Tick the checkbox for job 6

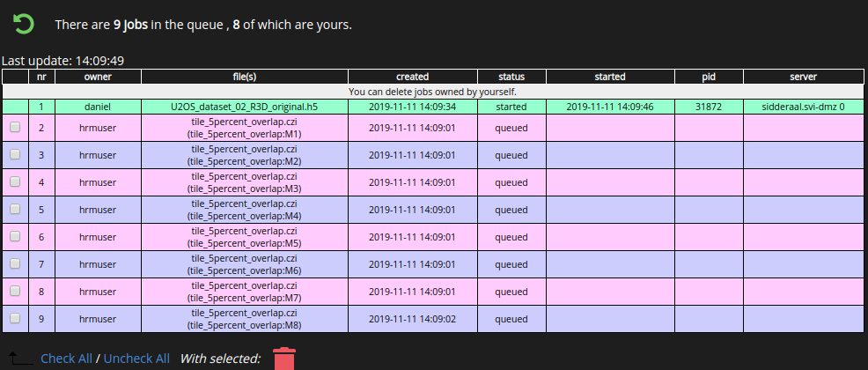tap(15, 236)
